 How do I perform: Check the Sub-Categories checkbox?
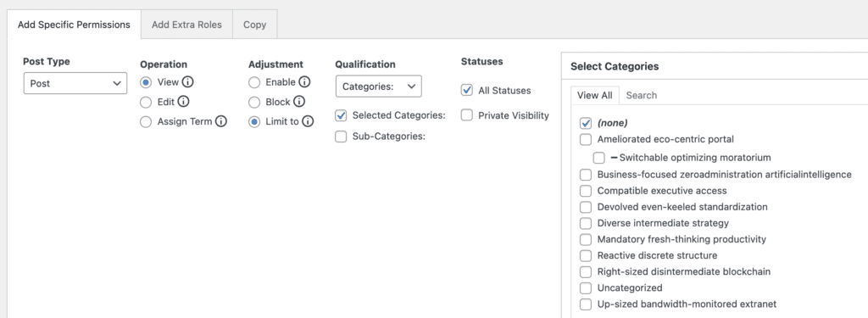(x=341, y=137)
